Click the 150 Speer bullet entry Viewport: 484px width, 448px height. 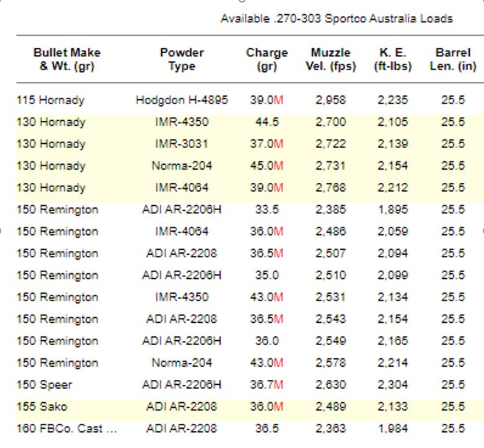coord(44,385)
